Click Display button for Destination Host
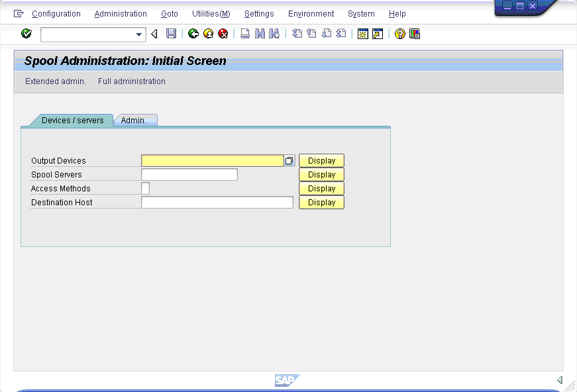This screenshot has height=392, width=577. point(321,203)
